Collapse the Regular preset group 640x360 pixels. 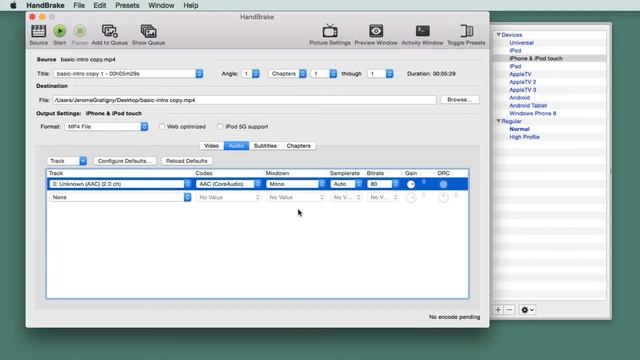click(498, 121)
